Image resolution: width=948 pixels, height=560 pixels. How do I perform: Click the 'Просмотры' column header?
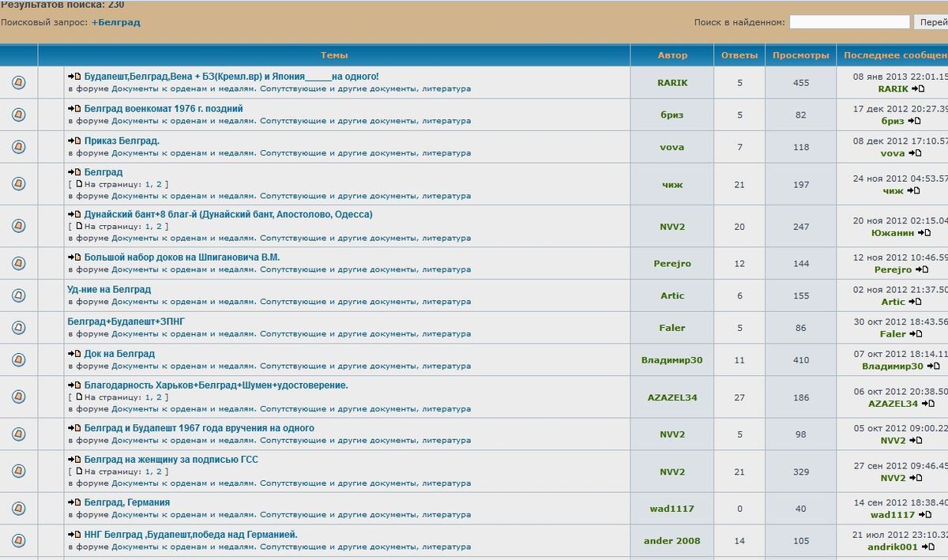[800, 55]
